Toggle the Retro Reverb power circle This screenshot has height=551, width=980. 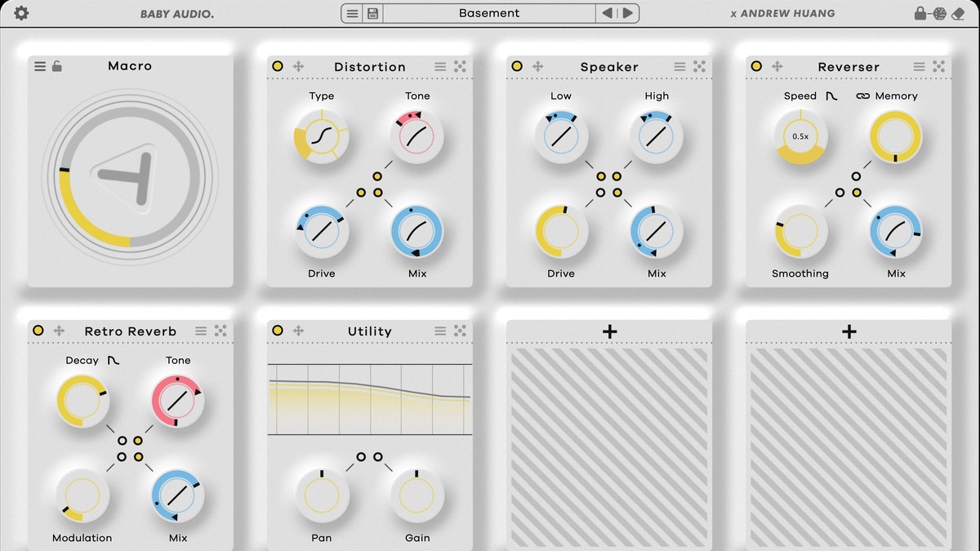click(x=38, y=331)
